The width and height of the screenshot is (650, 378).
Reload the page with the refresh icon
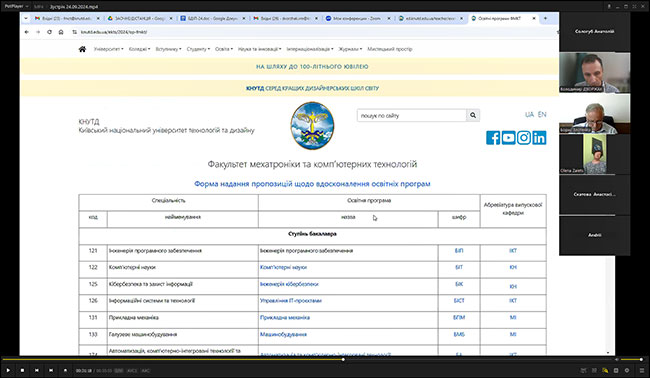(x=49, y=32)
